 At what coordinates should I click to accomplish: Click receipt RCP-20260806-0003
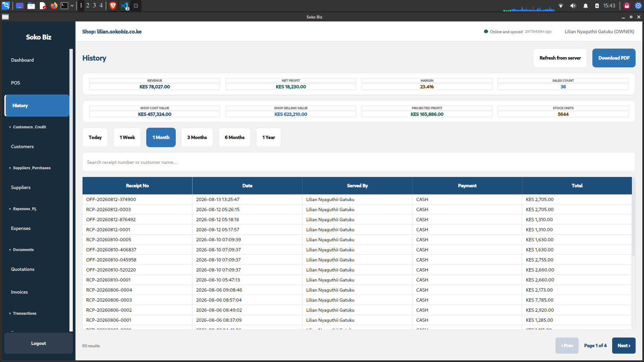[x=109, y=300]
